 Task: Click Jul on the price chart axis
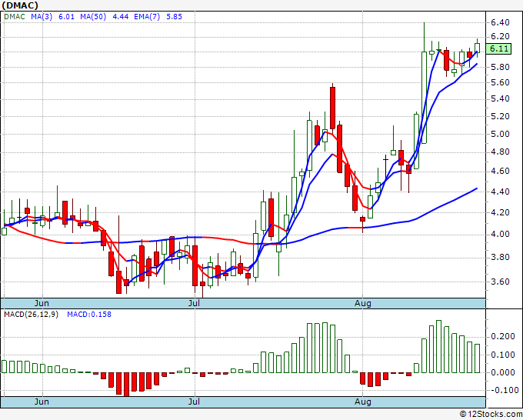pyautogui.click(x=194, y=303)
